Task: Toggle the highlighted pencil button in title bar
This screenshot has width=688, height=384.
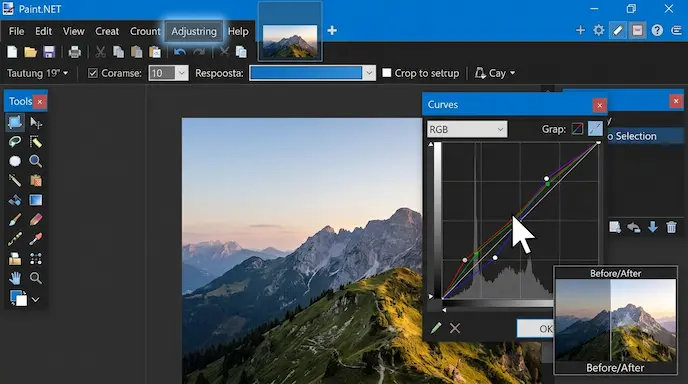Action: (618, 30)
